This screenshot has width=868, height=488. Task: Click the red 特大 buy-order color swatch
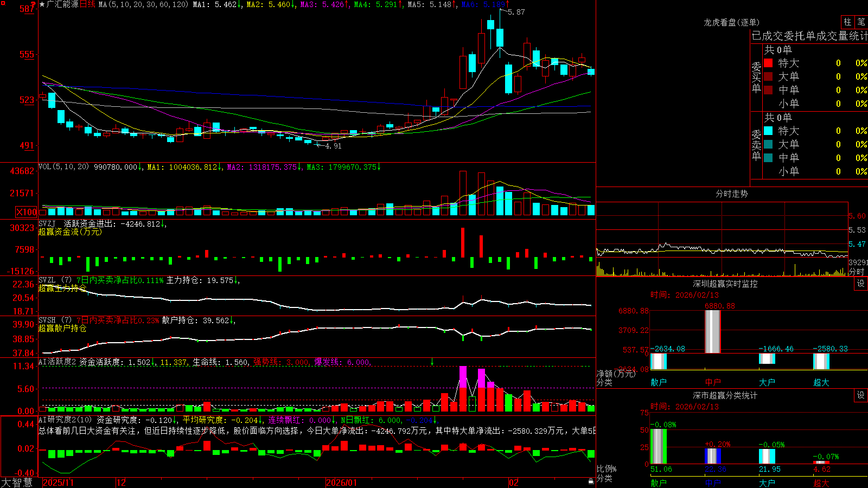[768, 63]
